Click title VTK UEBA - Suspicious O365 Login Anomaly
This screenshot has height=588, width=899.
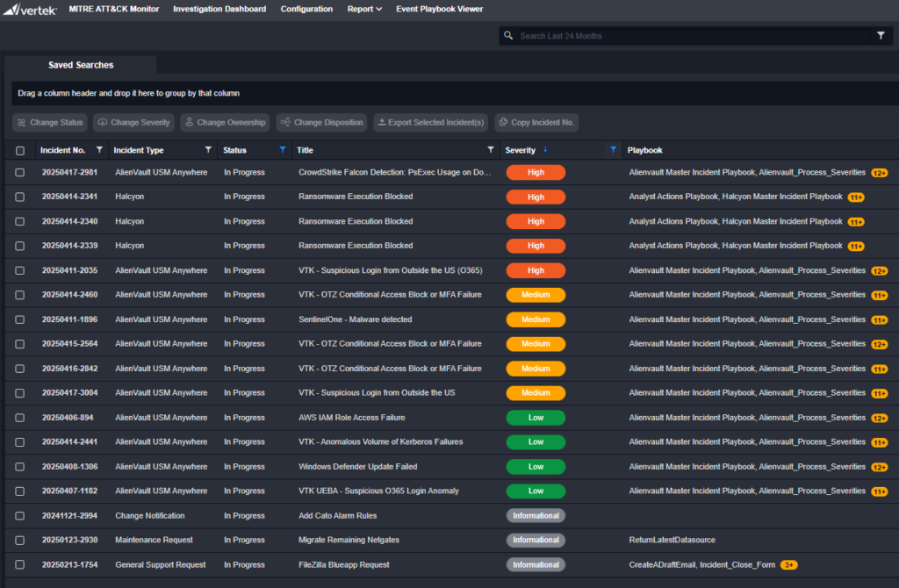378,491
